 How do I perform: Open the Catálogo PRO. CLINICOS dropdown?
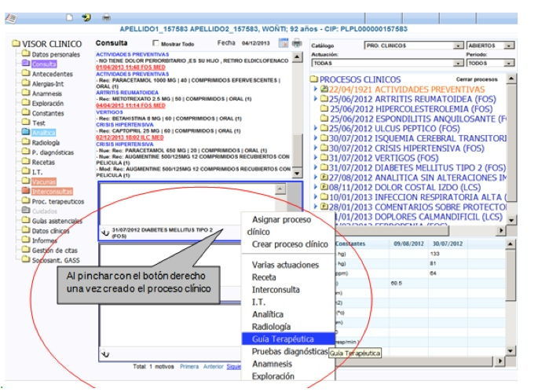coord(458,45)
